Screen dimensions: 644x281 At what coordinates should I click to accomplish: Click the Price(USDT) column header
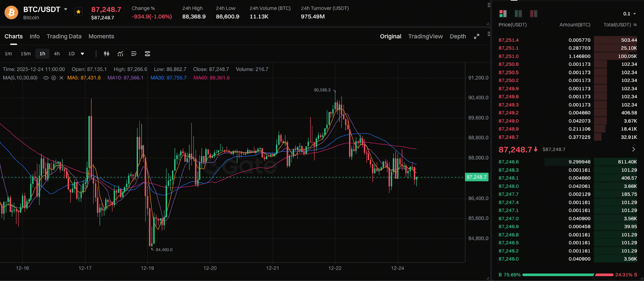click(x=512, y=25)
